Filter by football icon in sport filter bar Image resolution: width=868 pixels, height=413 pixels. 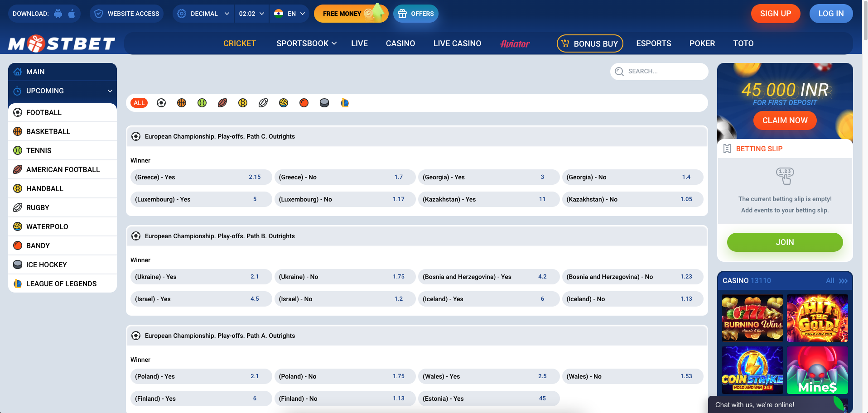pyautogui.click(x=161, y=103)
